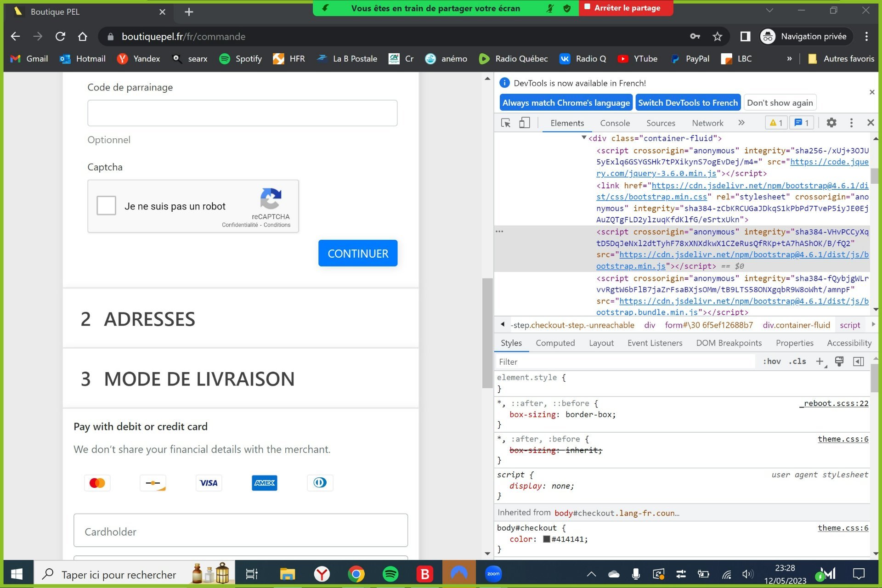
Task: Check the Je ne suis pas un robot box
Action: coord(106,206)
